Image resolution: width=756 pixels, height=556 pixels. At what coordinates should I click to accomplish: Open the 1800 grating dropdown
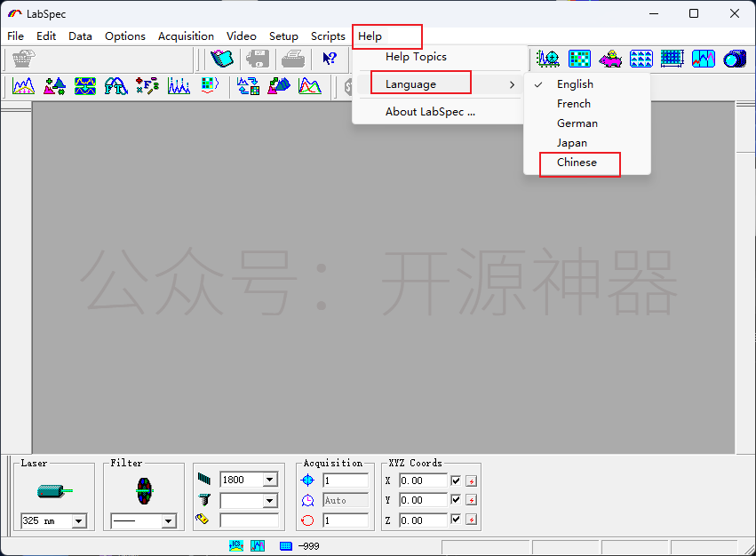[269, 480]
